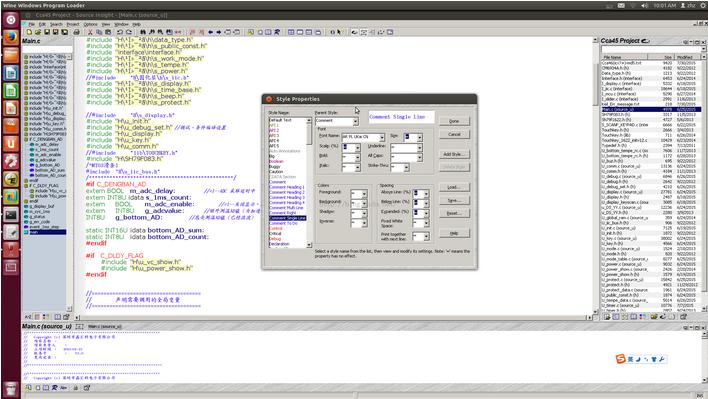This screenshot has width=708, height=399.
Task: Open the Foreground color dropdown
Action: click(364, 194)
